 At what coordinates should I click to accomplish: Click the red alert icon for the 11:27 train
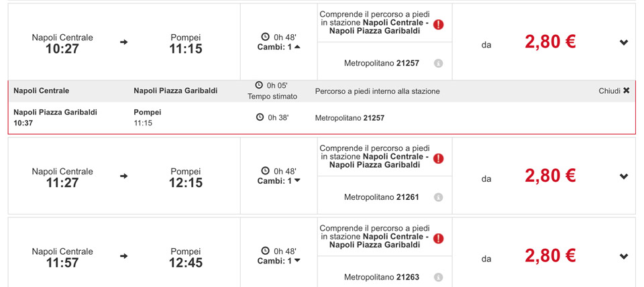438,159
